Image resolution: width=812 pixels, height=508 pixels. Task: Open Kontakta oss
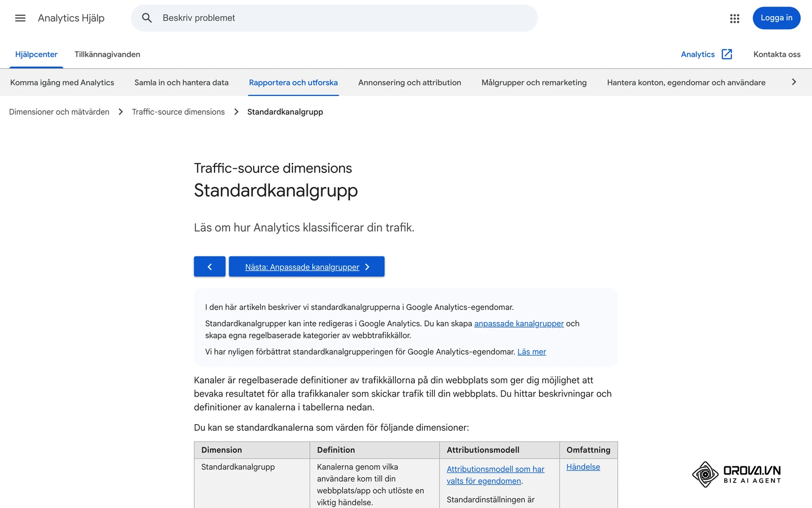coord(777,54)
